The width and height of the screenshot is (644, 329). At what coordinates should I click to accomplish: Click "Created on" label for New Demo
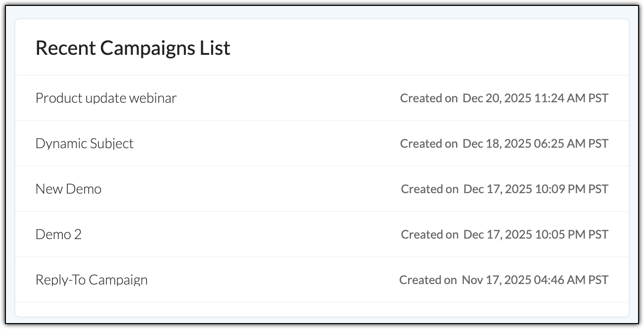(430, 189)
